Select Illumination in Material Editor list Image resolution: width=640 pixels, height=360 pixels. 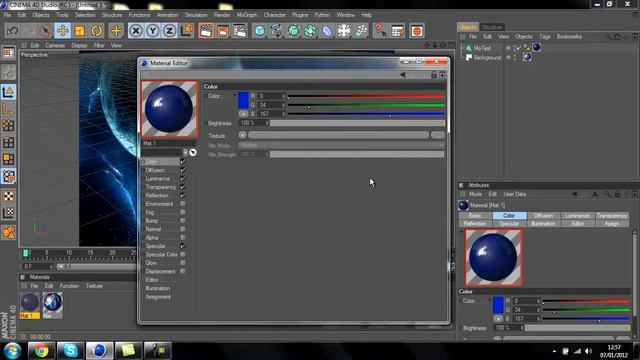(x=158, y=288)
